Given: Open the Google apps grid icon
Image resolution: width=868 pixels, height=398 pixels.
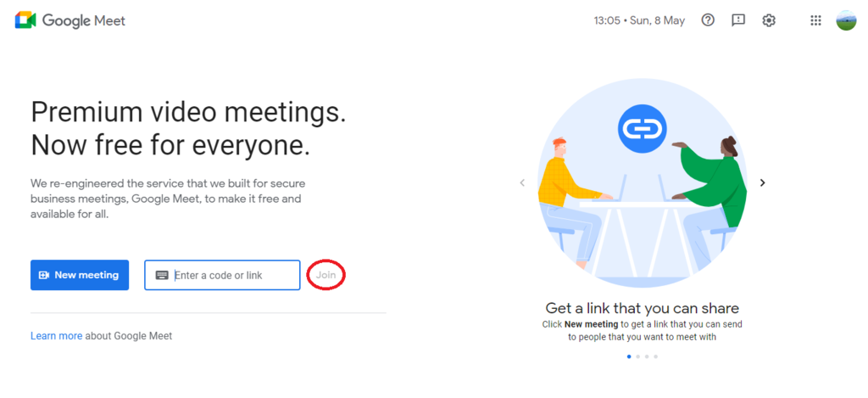Looking at the screenshot, I should [x=815, y=20].
